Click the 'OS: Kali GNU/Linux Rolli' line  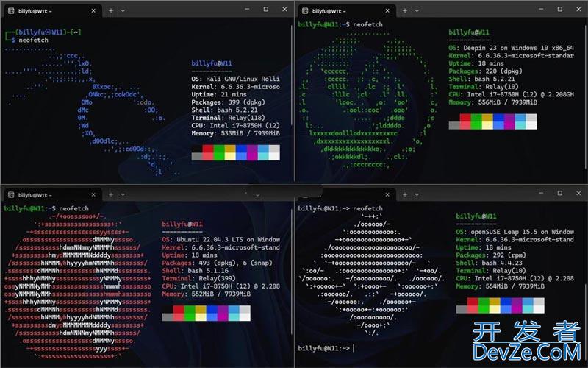click(235, 79)
